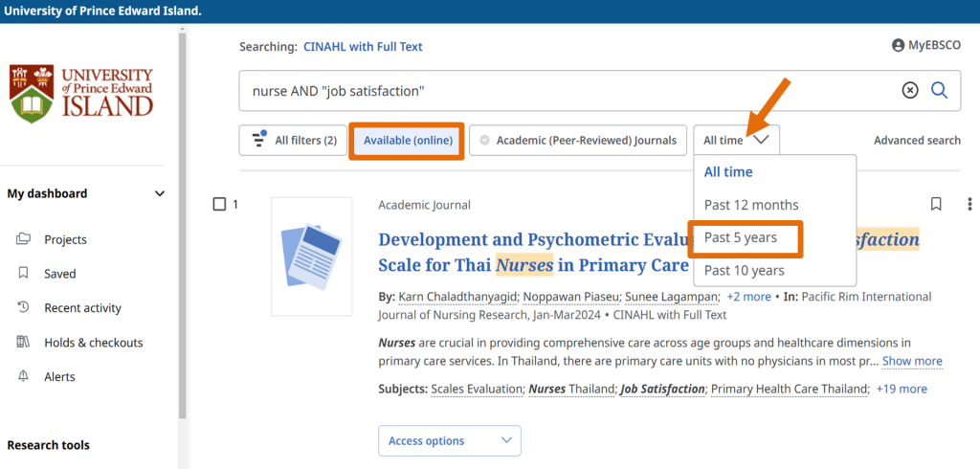Bookmark the first result with save icon
The width and height of the screenshot is (980, 469).
click(936, 204)
